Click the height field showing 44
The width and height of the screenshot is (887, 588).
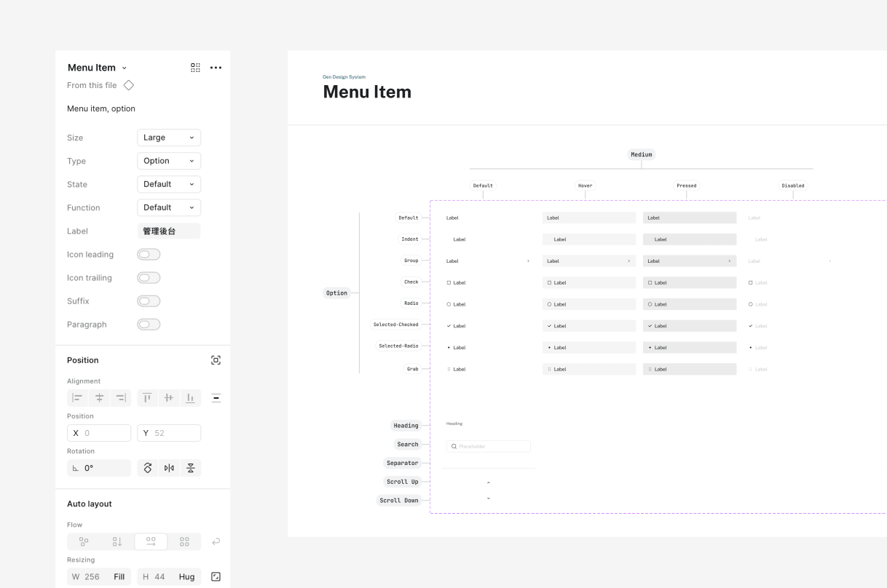[169, 576]
